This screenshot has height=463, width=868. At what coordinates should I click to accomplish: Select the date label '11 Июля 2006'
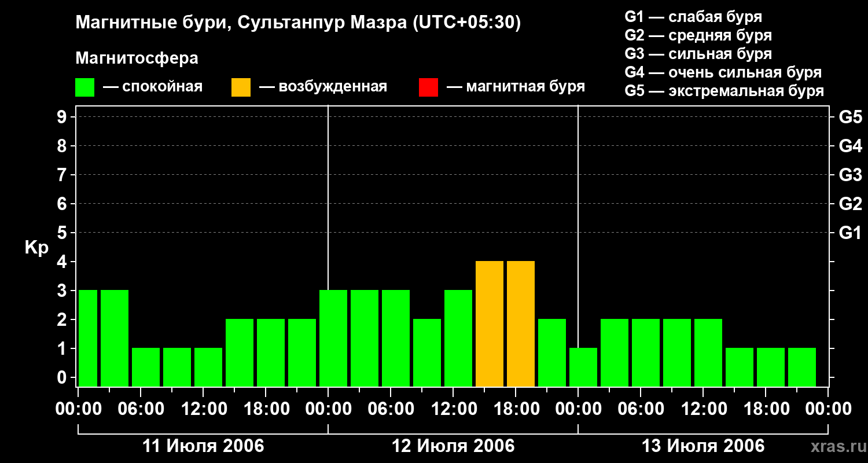[x=203, y=446]
